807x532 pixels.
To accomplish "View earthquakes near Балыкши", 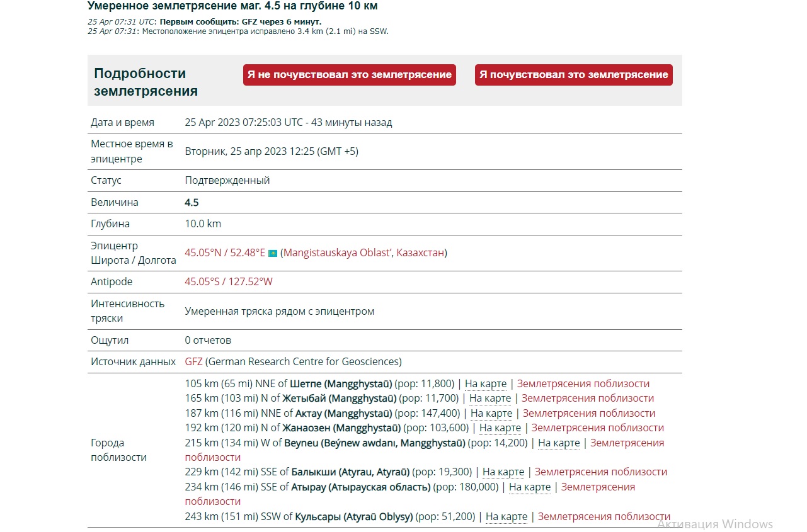I will [x=600, y=472].
